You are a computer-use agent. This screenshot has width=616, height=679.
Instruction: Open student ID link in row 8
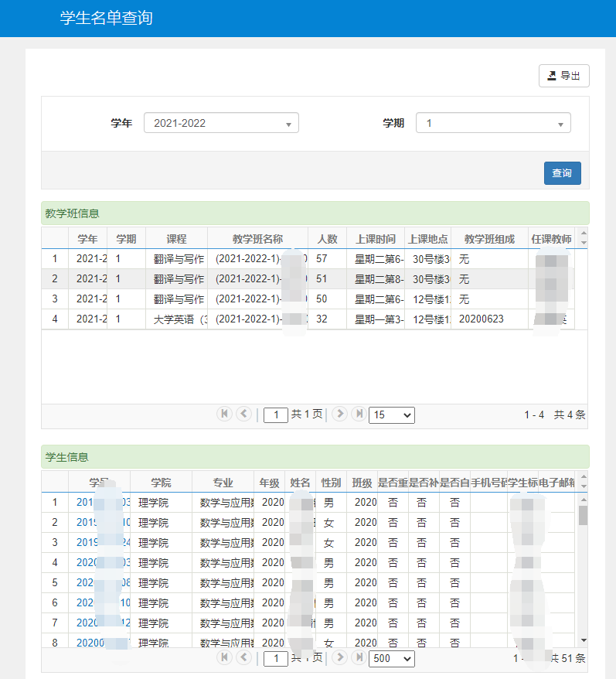(x=103, y=643)
